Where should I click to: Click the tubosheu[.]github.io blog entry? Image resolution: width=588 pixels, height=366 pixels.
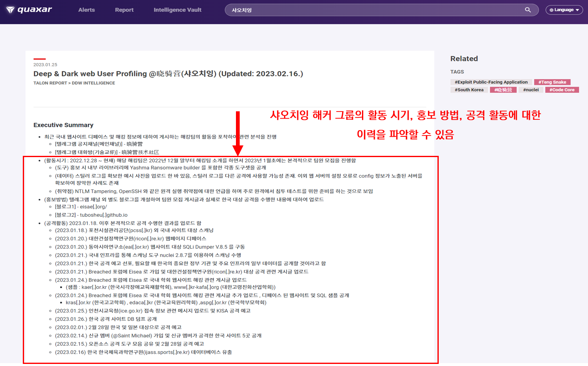[x=91, y=215]
